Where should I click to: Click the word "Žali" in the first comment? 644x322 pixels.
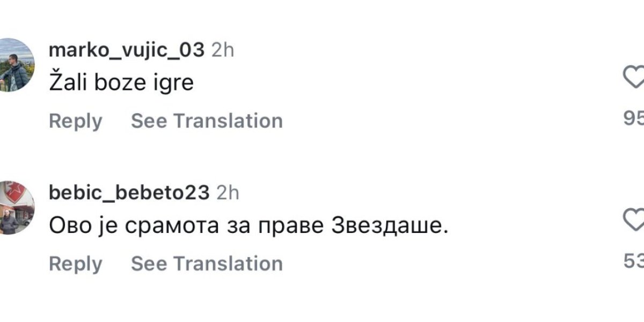(68, 83)
